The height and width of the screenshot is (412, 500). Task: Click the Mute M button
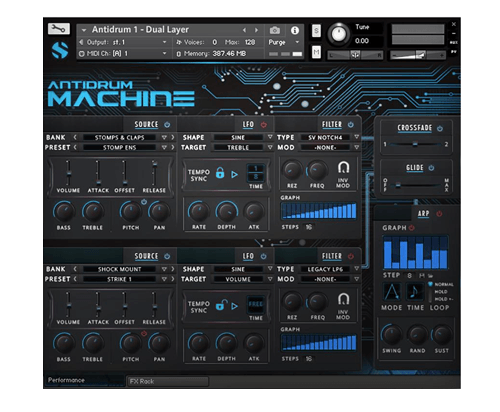click(x=316, y=52)
